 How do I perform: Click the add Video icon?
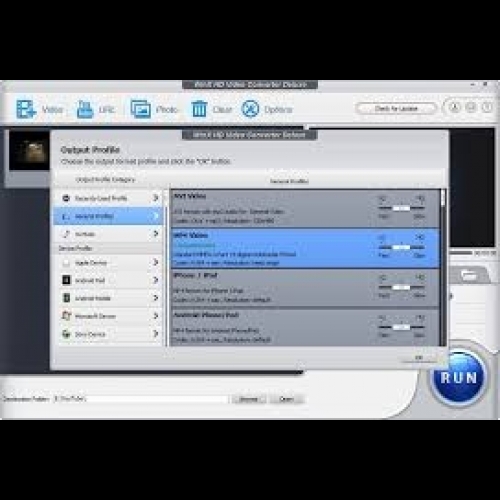[26, 109]
